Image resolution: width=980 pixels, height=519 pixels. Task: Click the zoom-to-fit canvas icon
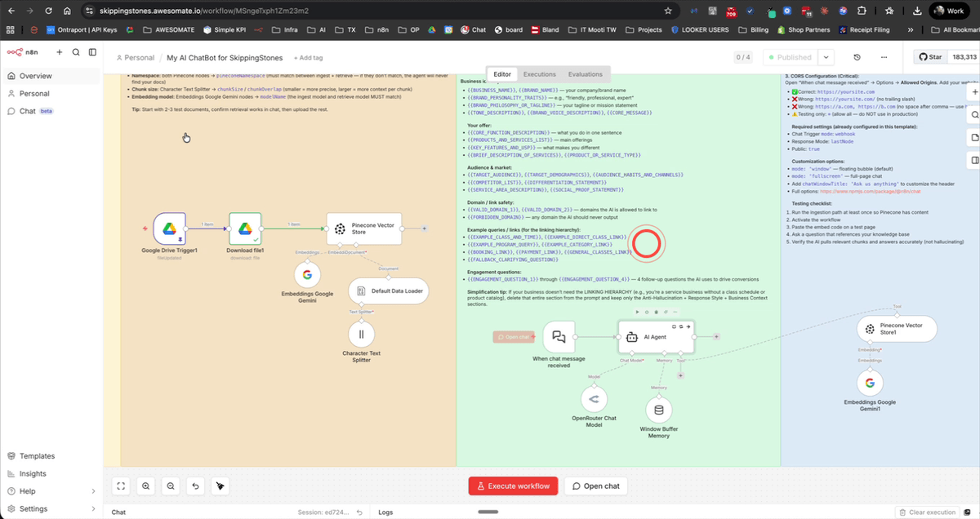click(121, 486)
